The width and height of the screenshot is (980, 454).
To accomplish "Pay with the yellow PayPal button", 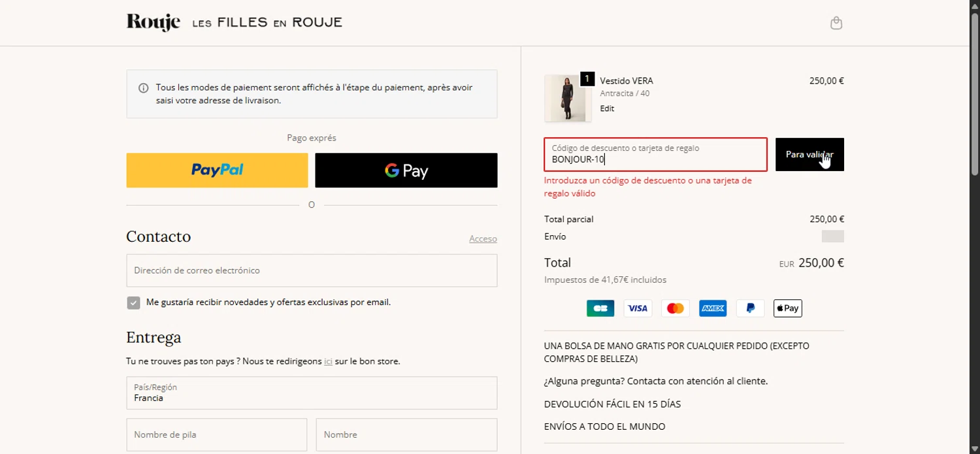I will 217,170.
